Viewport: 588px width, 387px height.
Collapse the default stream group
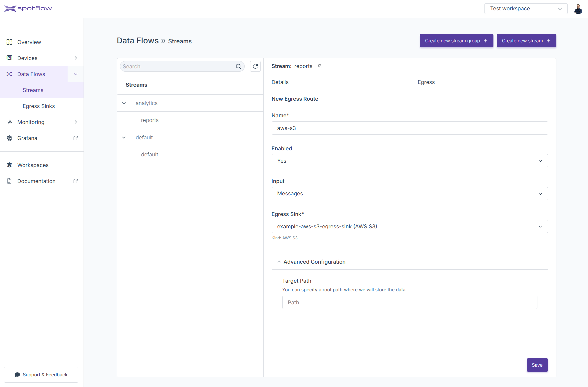click(124, 137)
